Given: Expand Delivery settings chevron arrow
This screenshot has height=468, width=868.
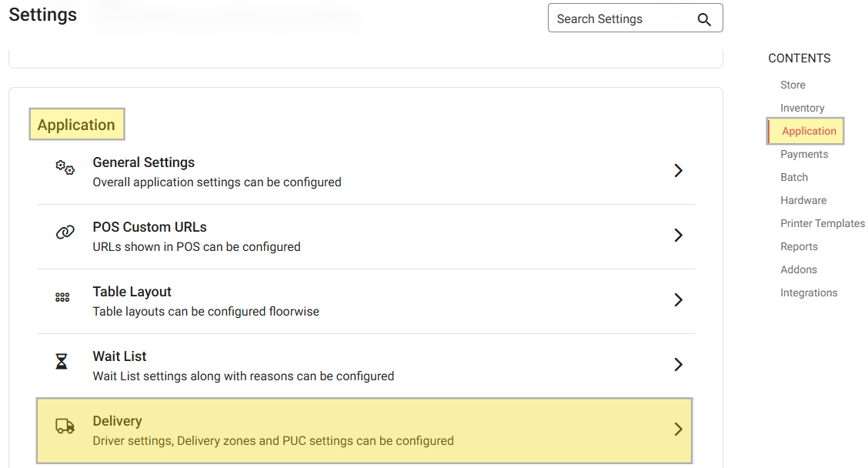Looking at the screenshot, I should tap(678, 430).
